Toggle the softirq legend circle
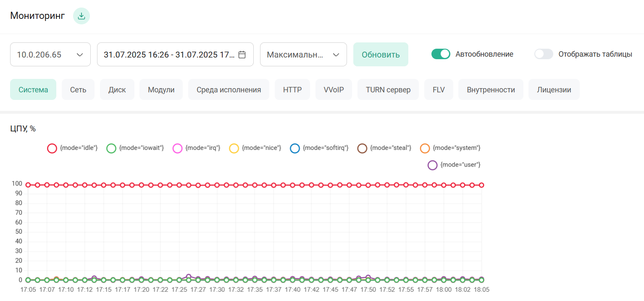The image size is (644, 301). 295,148
